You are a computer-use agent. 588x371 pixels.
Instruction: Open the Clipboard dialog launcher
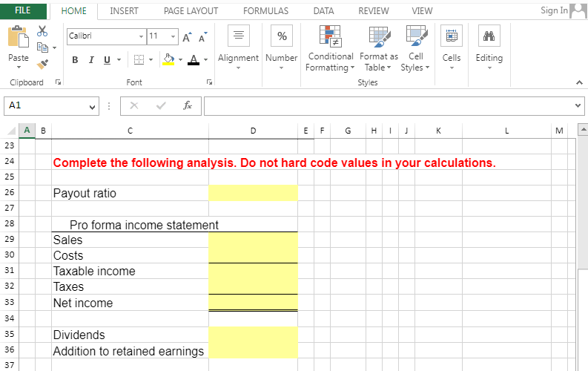coord(58,82)
